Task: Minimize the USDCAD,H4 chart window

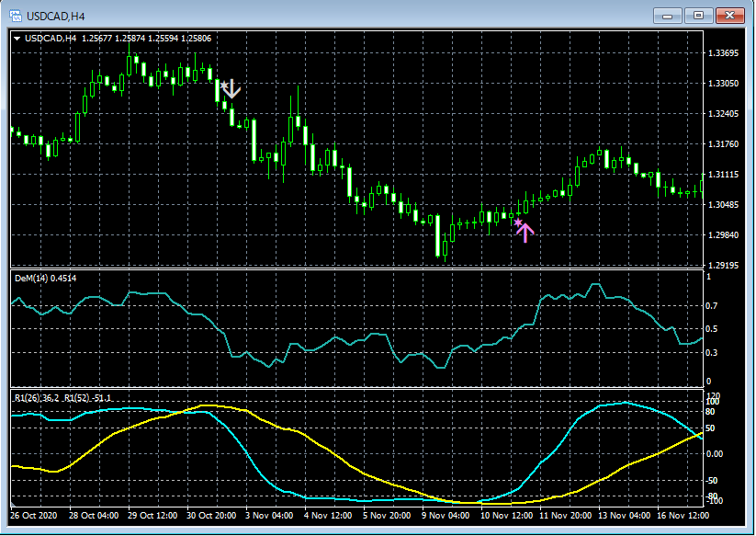Action: coord(667,15)
